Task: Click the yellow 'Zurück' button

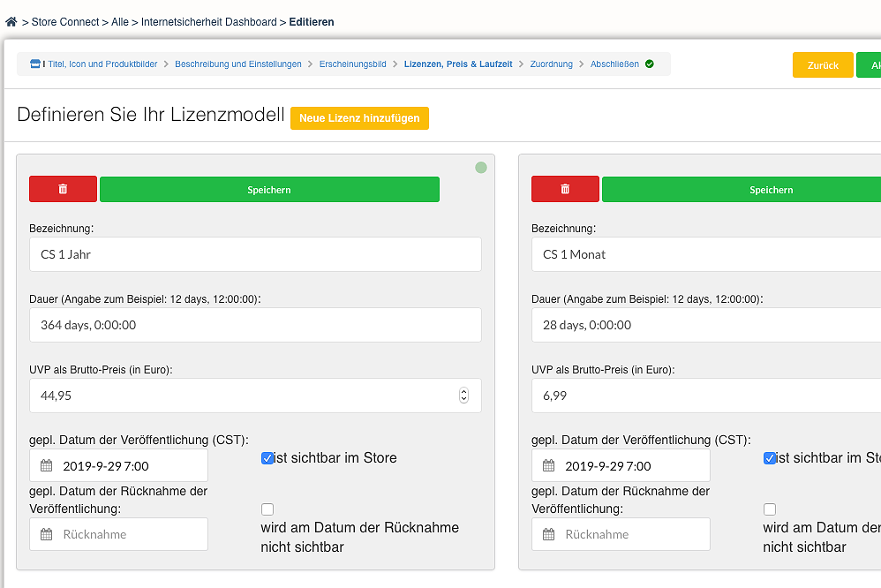Action: click(823, 65)
